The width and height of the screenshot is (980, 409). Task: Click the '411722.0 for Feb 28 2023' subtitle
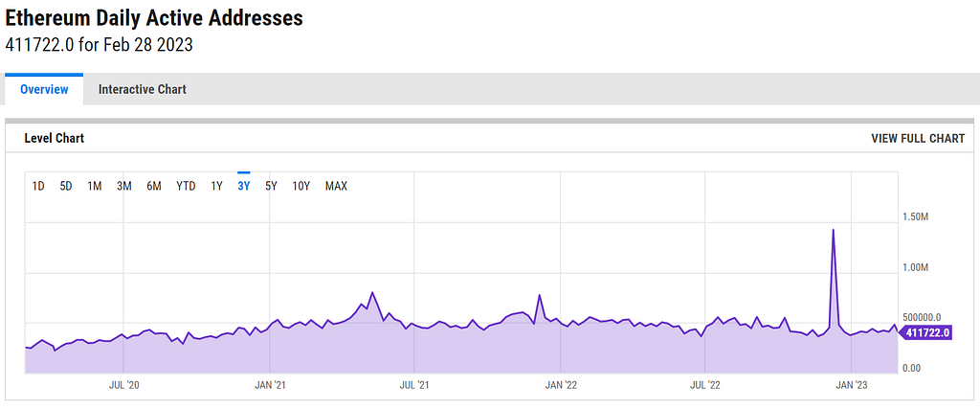pyautogui.click(x=99, y=46)
